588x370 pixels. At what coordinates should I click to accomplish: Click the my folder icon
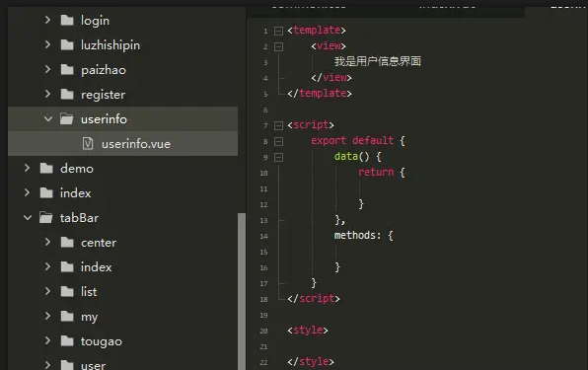(x=67, y=317)
